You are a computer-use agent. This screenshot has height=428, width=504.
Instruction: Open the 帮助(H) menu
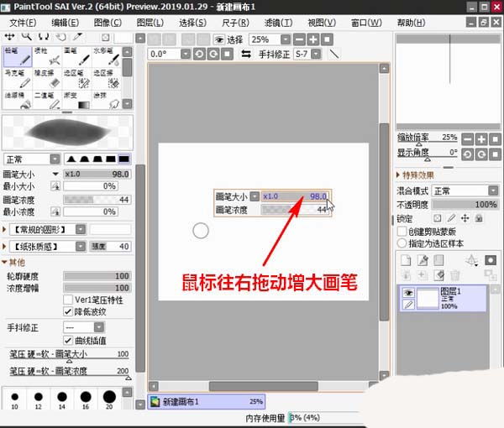click(411, 23)
